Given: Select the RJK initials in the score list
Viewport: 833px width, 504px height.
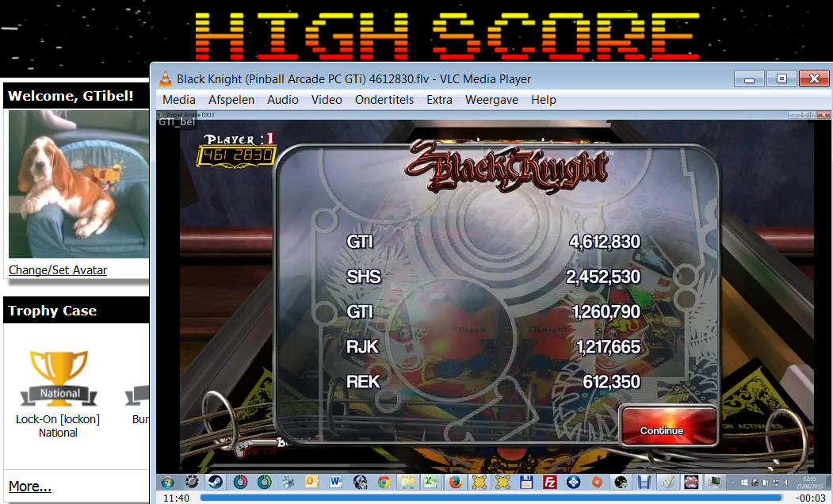Looking at the screenshot, I should point(363,347).
